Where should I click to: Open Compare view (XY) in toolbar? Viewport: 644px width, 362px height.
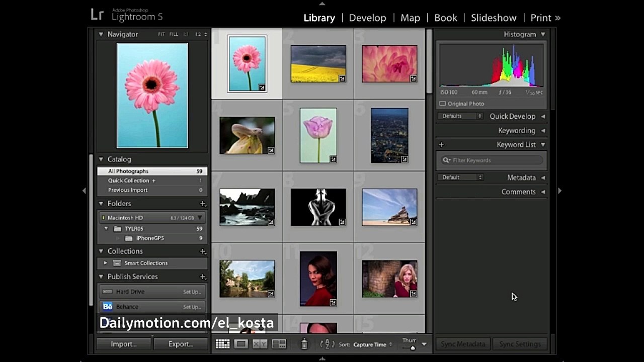coord(260,344)
